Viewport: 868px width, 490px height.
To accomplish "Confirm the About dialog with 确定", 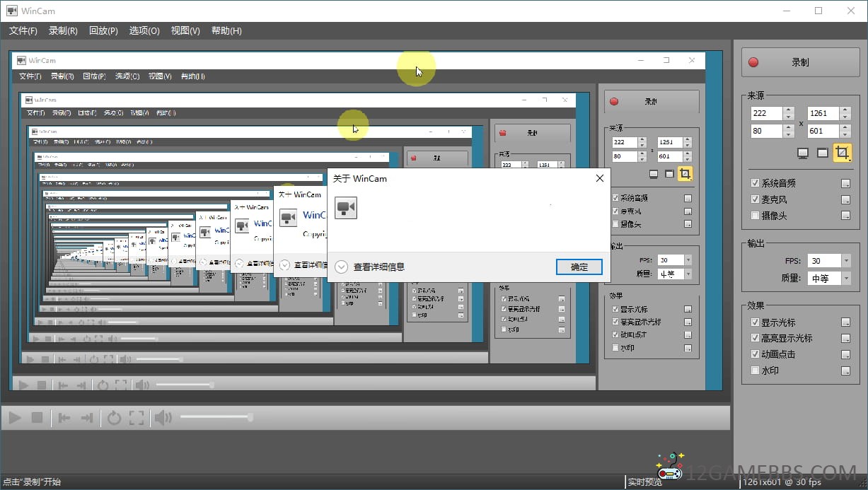I will click(579, 267).
